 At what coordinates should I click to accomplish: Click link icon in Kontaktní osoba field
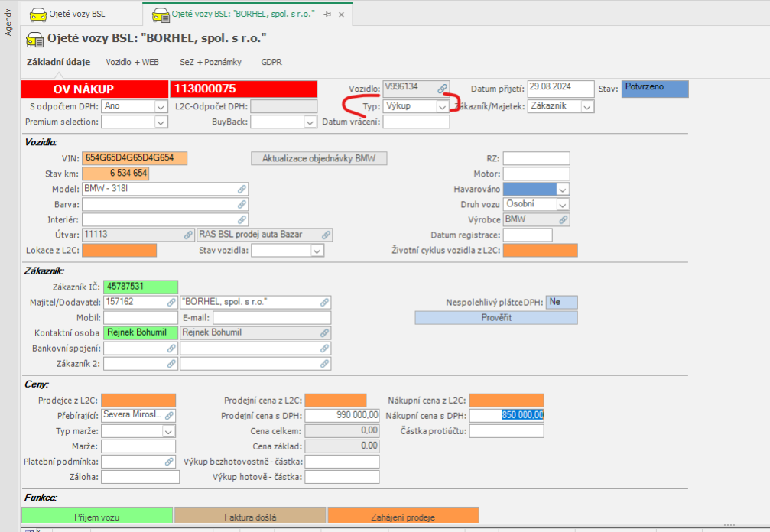(325, 333)
